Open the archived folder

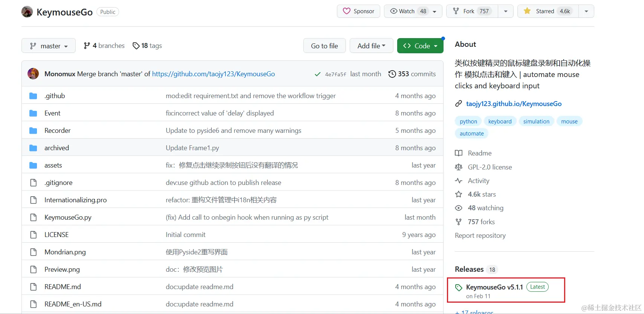[x=57, y=148]
